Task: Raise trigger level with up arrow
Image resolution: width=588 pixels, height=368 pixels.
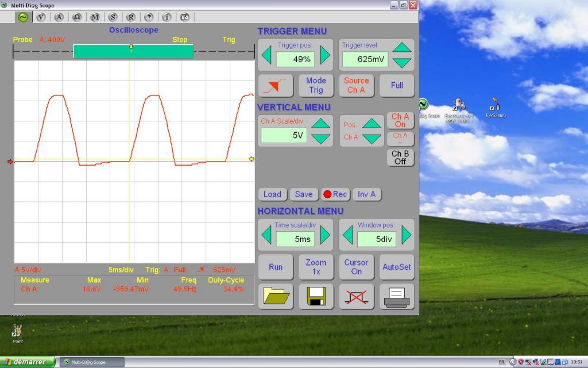Action: (x=402, y=47)
